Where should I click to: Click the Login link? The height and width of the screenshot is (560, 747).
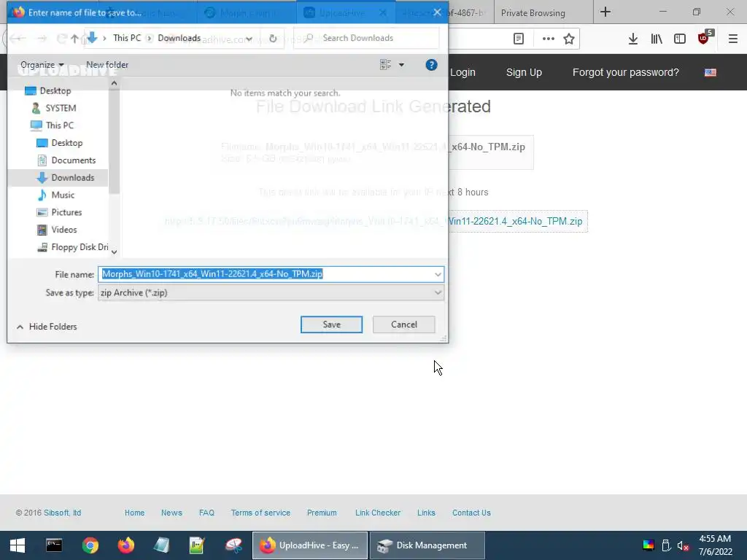462,72
